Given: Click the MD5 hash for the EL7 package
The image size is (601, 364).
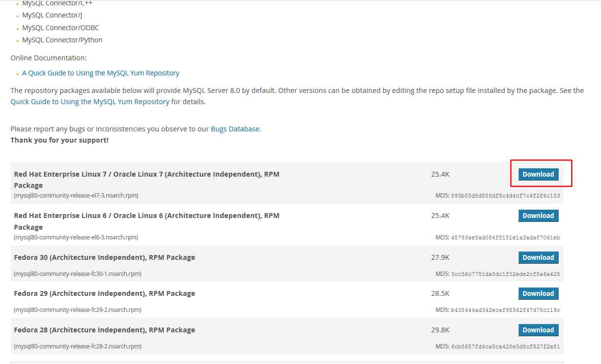Looking at the screenshot, I should 506,196.
